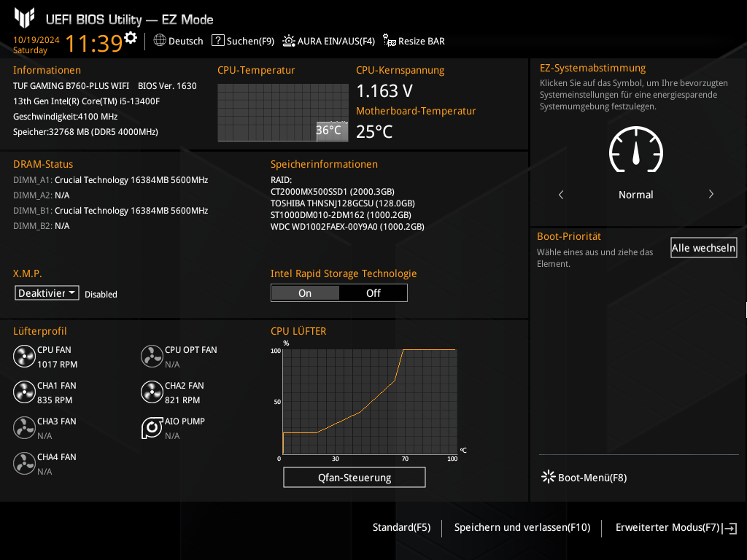Click the DRAM-Status heading

pyautogui.click(x=43, y=164)
